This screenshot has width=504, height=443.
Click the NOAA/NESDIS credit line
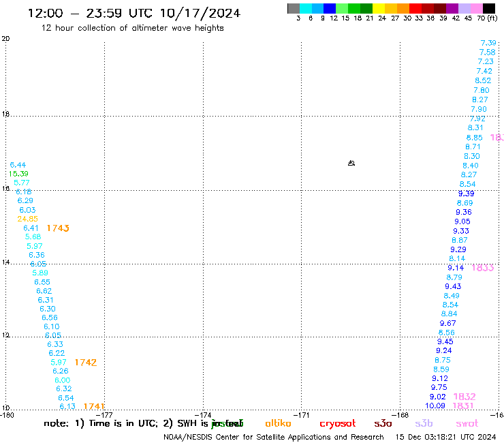coord(274,437)
